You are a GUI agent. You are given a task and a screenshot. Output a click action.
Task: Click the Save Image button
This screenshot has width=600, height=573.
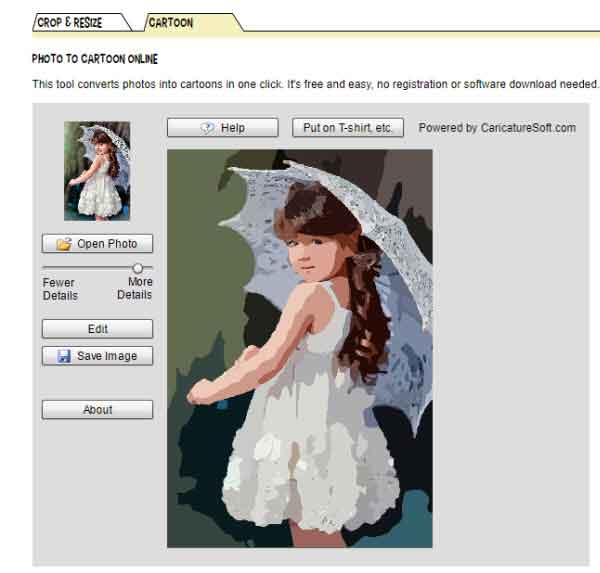coord(97,356)
